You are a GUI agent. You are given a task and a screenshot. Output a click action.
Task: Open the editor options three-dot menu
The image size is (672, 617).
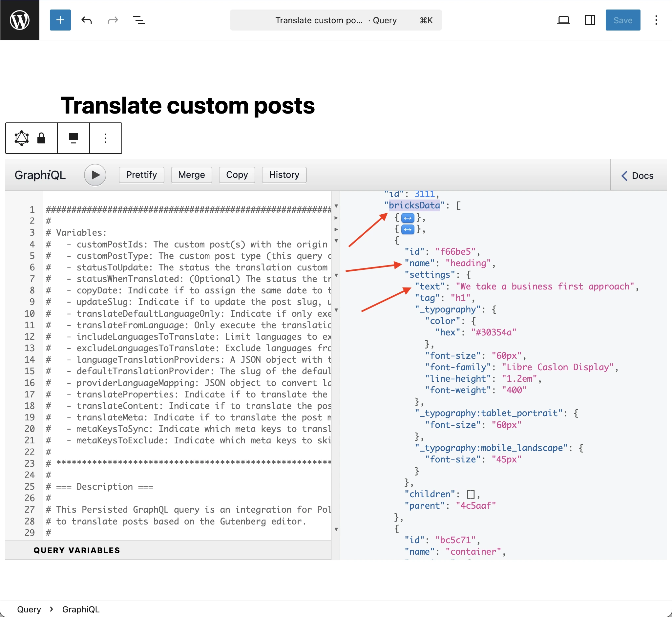656,20
